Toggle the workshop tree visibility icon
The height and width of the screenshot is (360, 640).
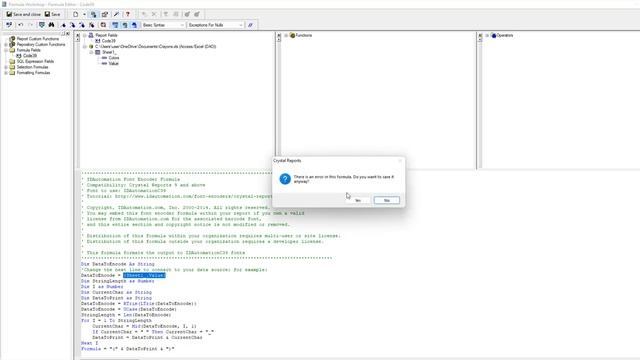[x=93, y=14]
